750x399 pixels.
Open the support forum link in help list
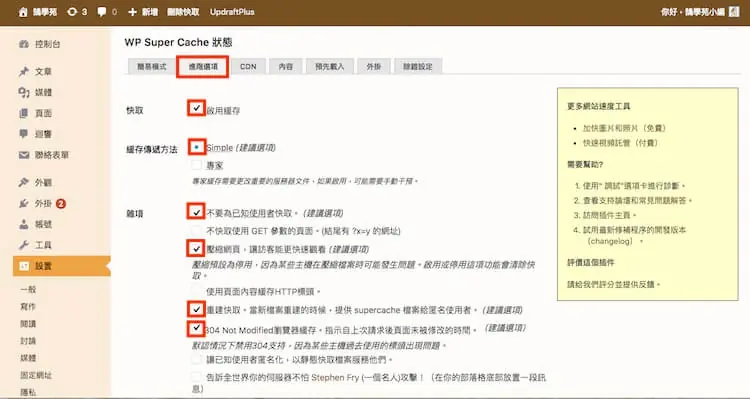tap(638, 200)
